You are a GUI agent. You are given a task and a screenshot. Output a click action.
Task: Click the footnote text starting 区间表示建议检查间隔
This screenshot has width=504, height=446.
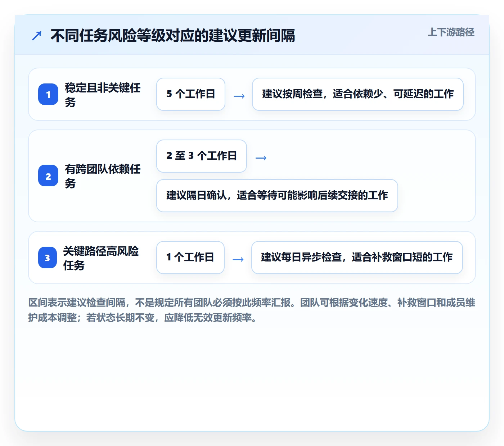tap(252, 310)
